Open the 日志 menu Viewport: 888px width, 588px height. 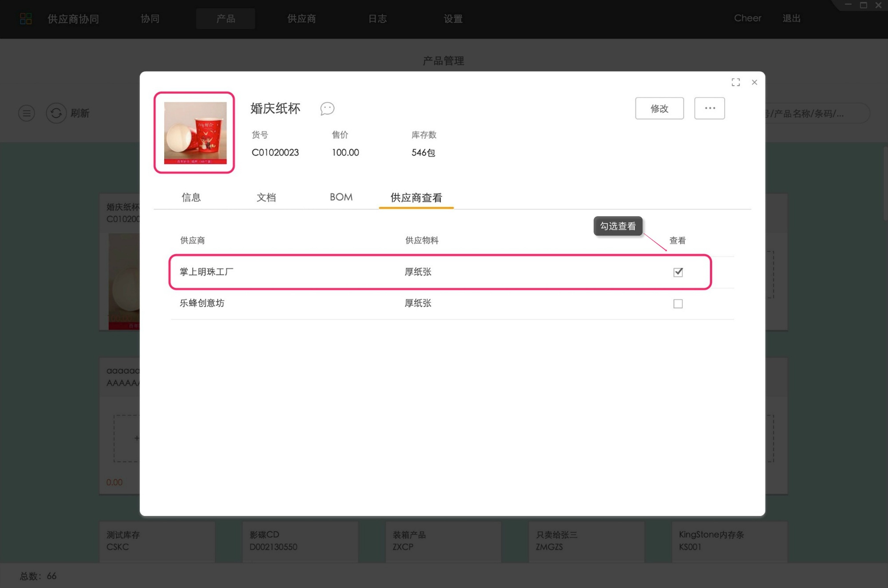point(377,19)
